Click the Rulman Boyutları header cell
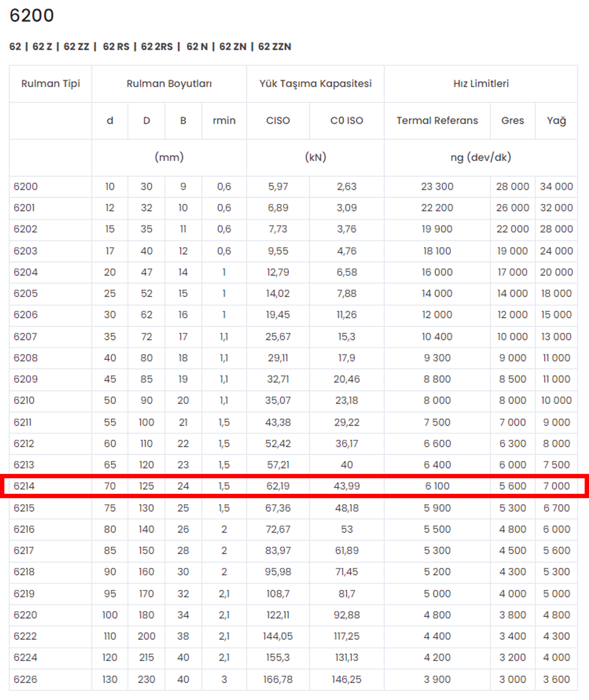 coord(169,83)
